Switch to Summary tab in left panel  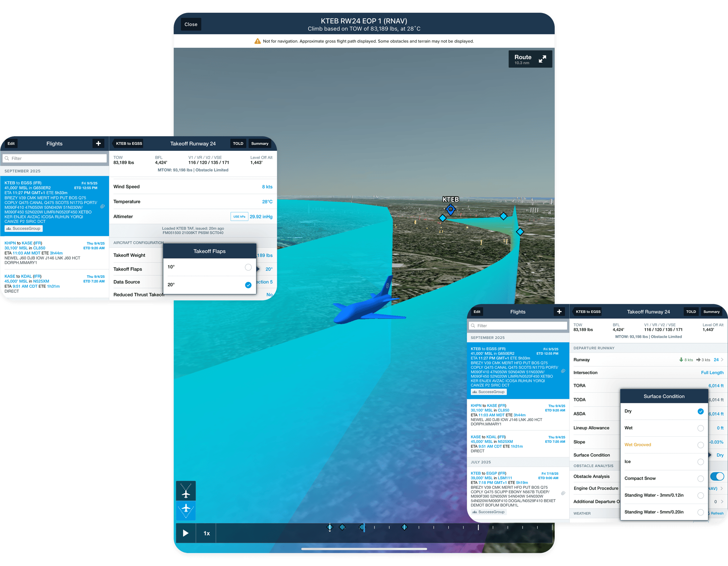tap(260, 143)
